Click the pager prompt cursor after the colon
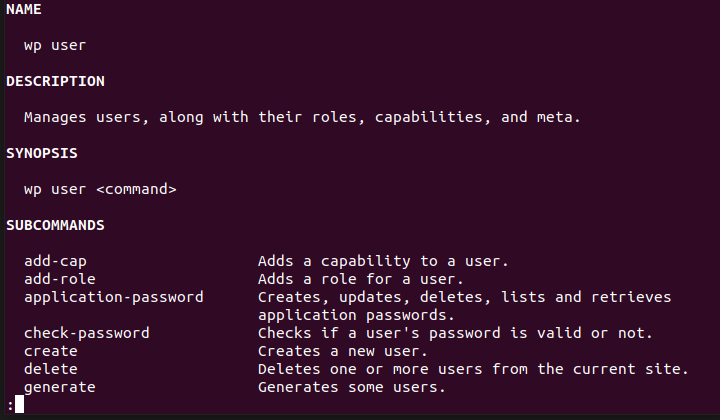720x420 pixels. 19,405
